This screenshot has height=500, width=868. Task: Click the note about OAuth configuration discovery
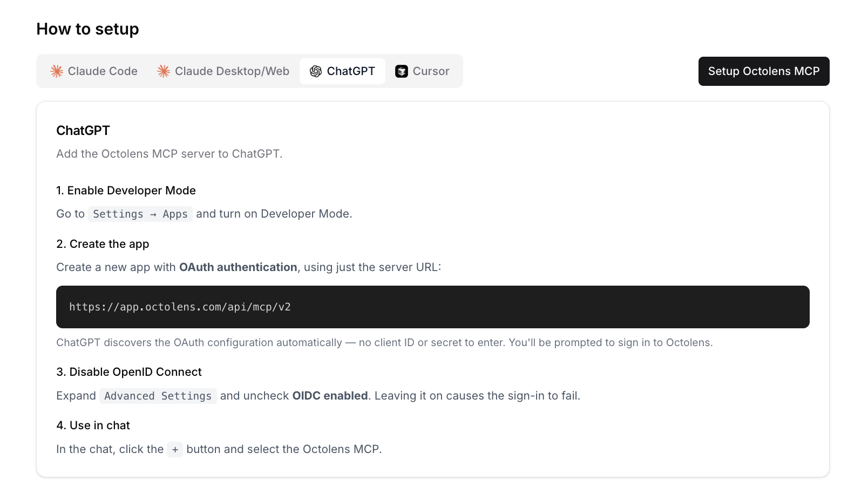384,342
